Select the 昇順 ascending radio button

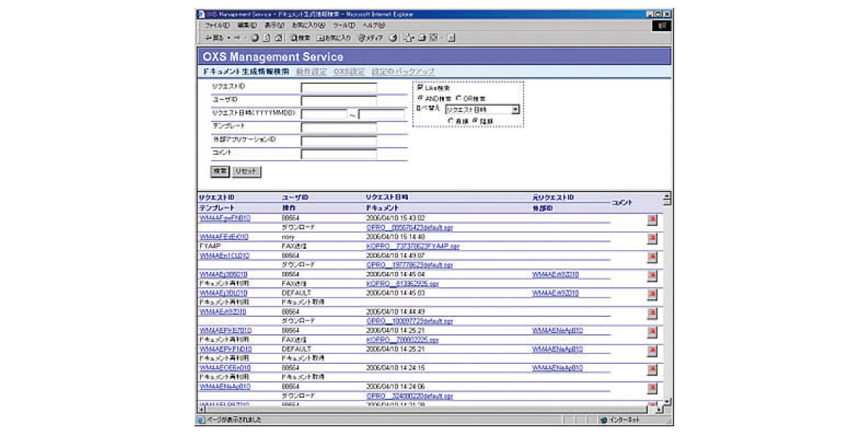coord(451,120)
